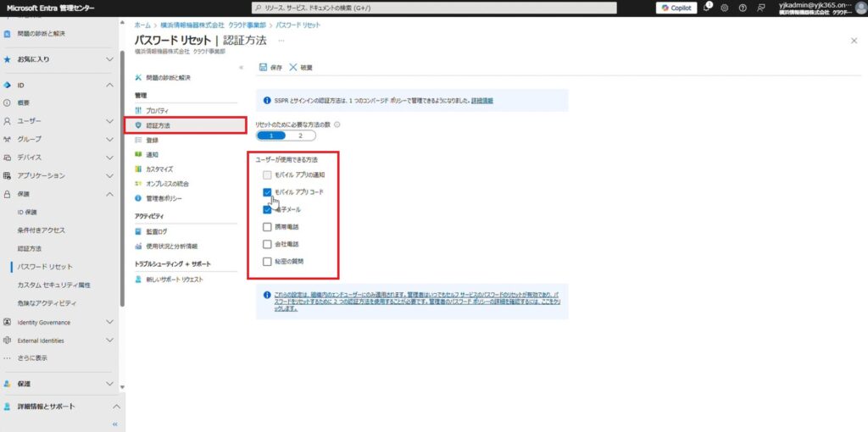Open ID 保護 in the sidebar
The width and height of the screenshot is (868, 432).
[27, 213]
